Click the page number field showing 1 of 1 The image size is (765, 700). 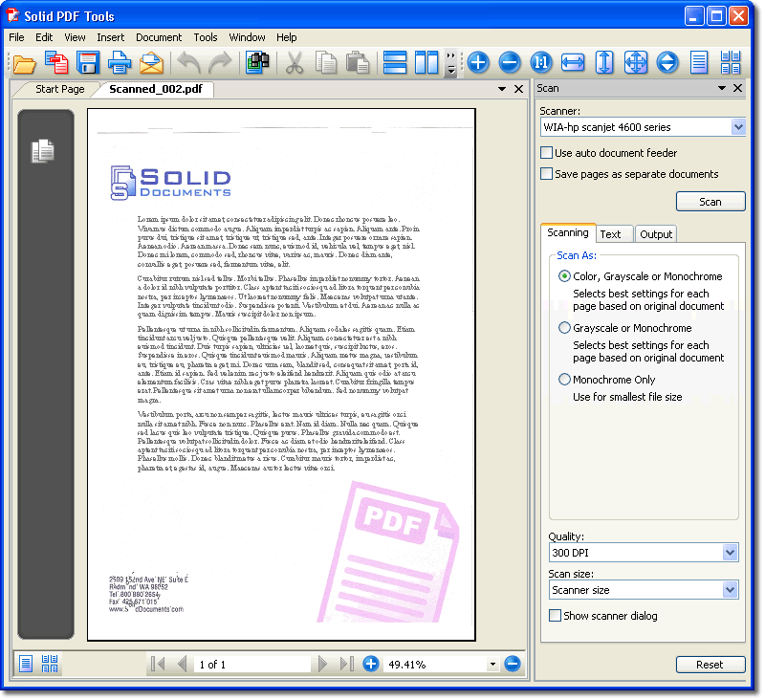pyautogui.click(x=252, y=665)
